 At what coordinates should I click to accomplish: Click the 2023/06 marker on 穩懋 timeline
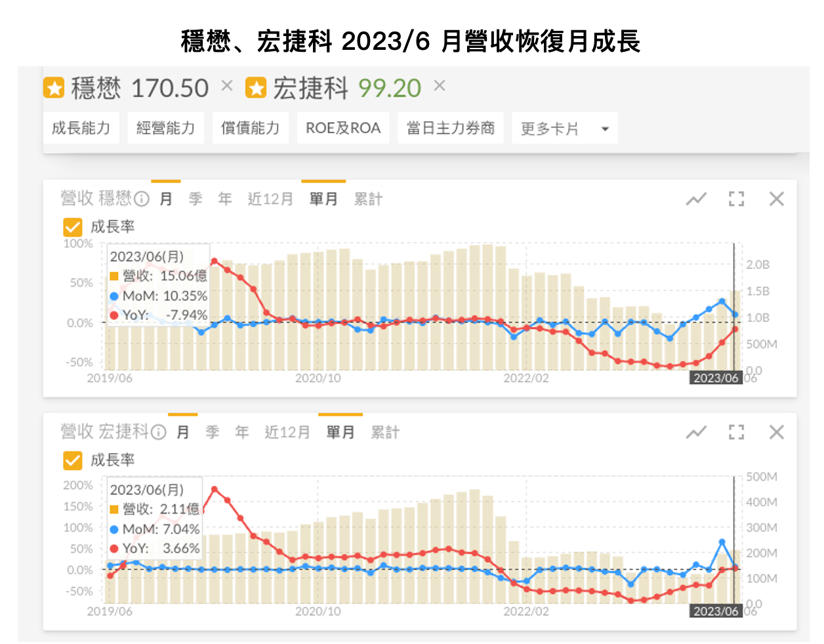pos(716,378)
